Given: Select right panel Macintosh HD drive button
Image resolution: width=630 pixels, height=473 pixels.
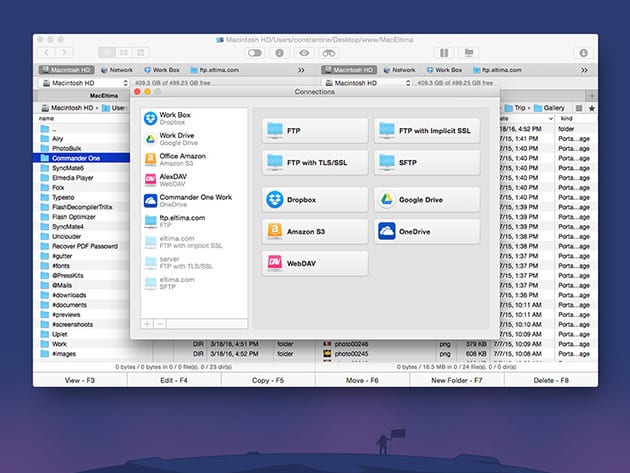Looking at the screenshot, I should point(349,70).
